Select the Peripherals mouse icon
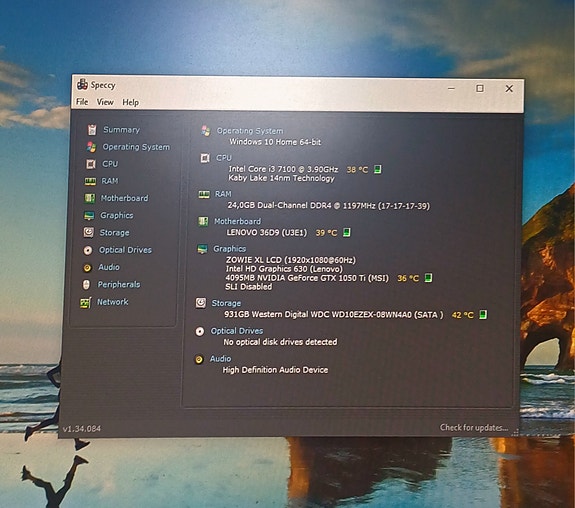Image resolution: width=575 pixels, height=508 pixels. (x=86, y=285)
